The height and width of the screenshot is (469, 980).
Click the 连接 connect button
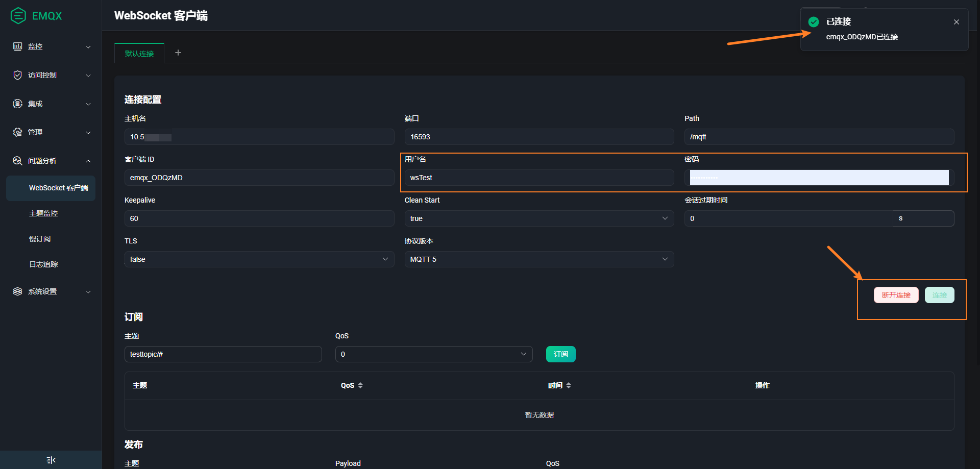click(x=940, y=295)
